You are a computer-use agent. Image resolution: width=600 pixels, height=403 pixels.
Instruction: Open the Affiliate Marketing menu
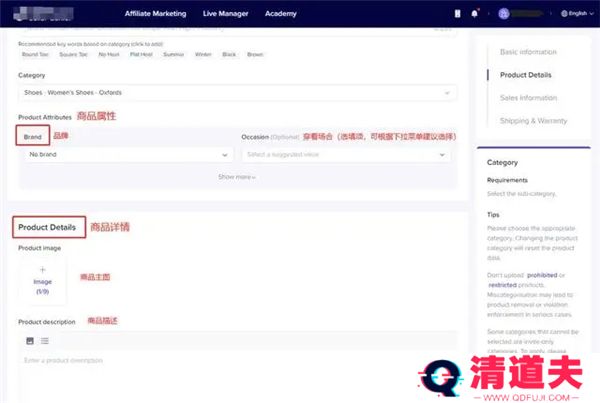(x=155, y=14)
